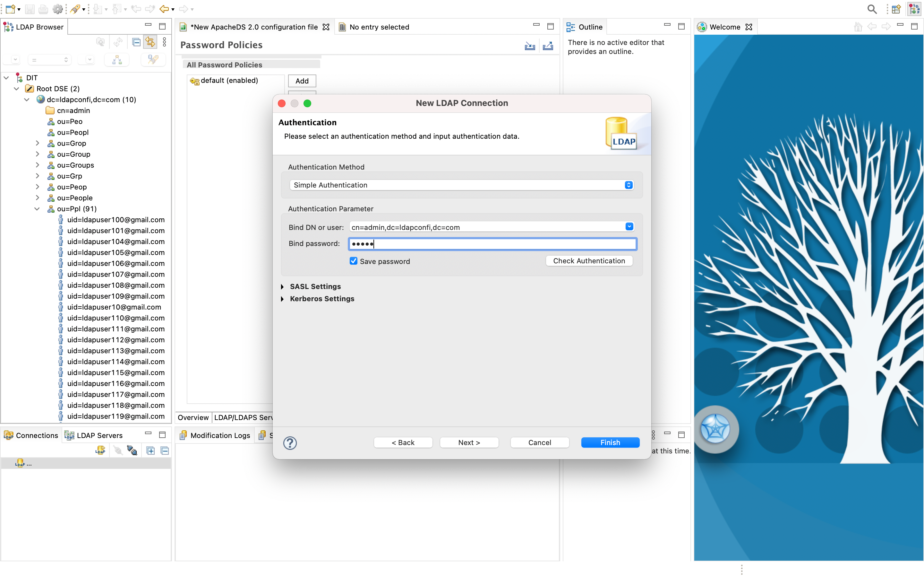Viewport: 924px width, 578px height.
Task: Click the < Back button
Action: [x=403, y=442]
